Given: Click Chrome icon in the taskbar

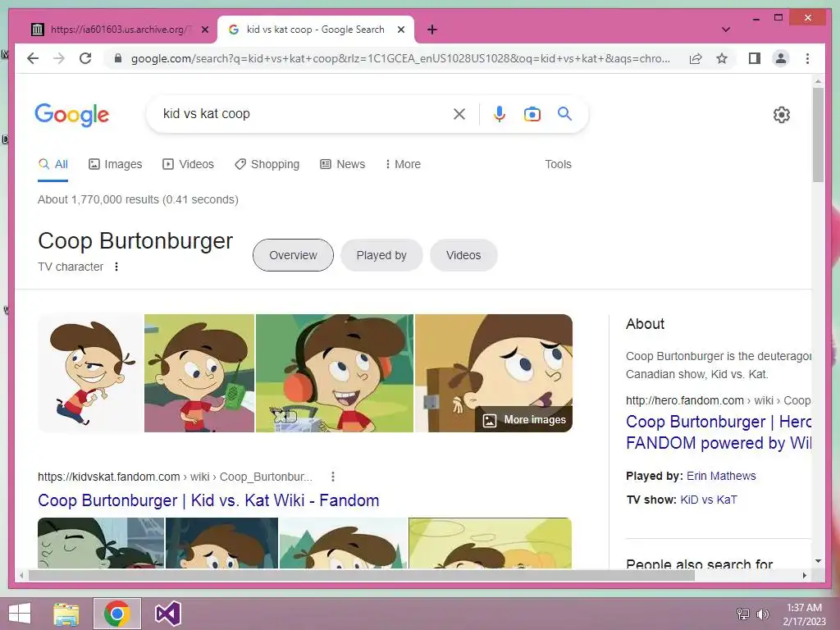Looking at the screenshot, I should tap(116, 614).
